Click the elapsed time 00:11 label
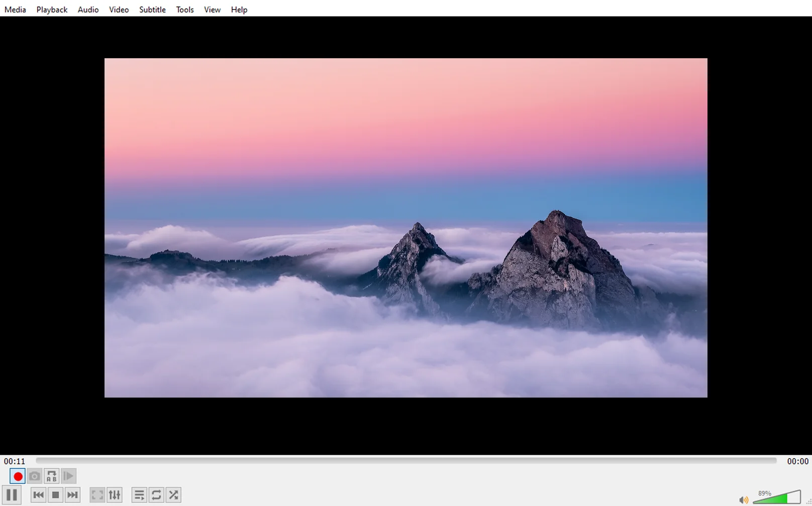Image resolution: width=812 pixels, height=506 pixels. pos(15,461)
